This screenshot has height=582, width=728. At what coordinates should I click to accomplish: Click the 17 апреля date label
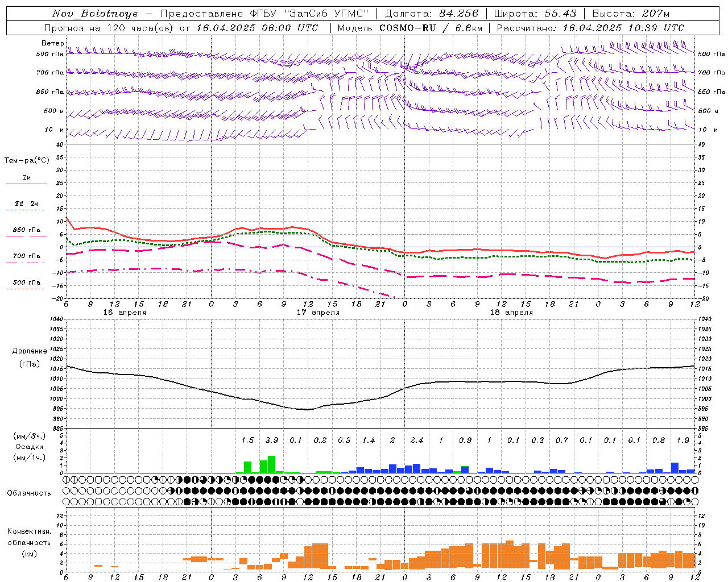[x=318, y=313]
